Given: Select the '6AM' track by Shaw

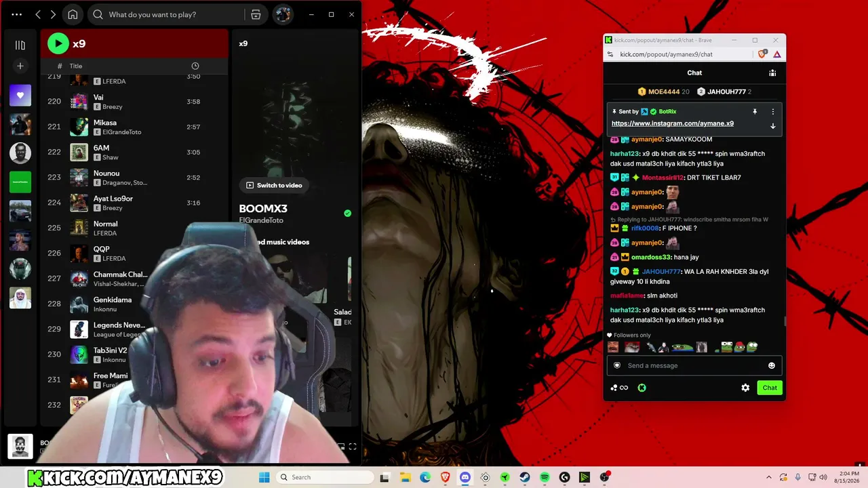Looking at the screenshot, I should [x=134, y=152].
